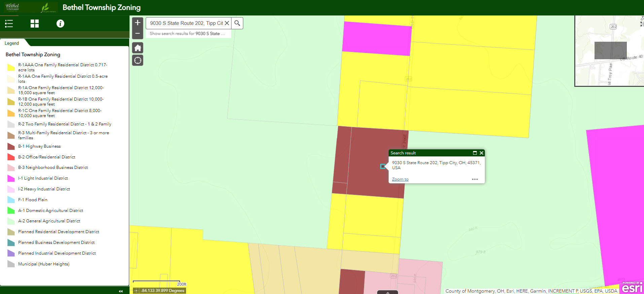Image resolution: width=644 pixels, height=294 pixels.
Task: Expand the attribute table at bottom
Action: (388, 292)
